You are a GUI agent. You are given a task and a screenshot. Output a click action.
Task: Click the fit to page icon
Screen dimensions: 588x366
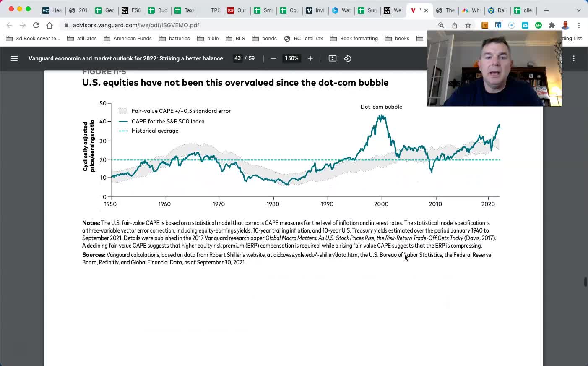tap(333, 58)
